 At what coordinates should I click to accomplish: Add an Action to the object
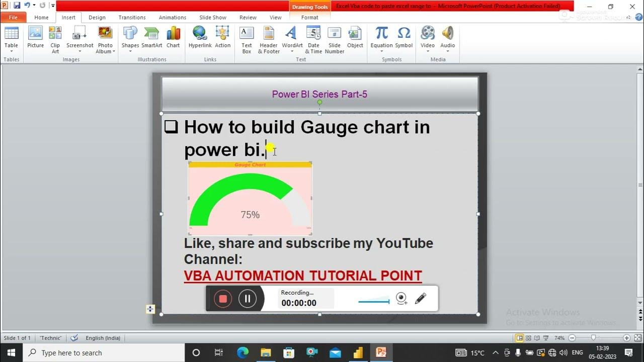pos(222,38)
